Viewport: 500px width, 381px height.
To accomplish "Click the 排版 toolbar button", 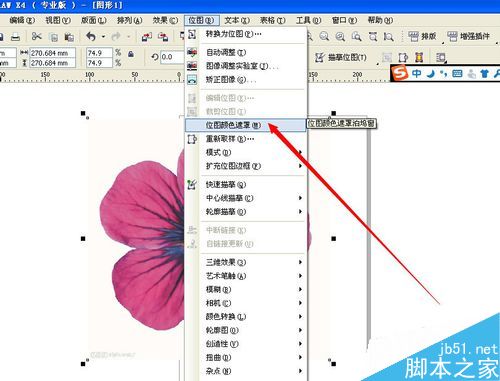I will tap(422, 36).
